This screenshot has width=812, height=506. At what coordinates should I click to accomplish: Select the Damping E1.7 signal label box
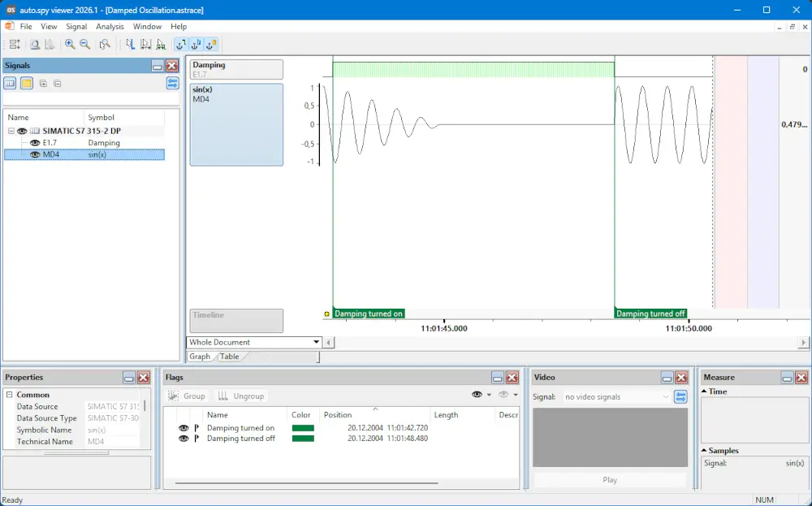236,69
